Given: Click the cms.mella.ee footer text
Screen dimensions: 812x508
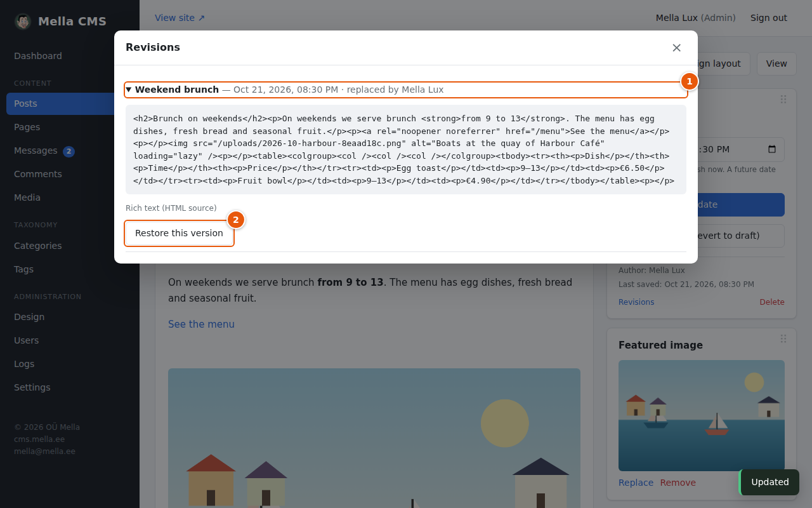Looking at the screenshot, I should coord(39,439).
